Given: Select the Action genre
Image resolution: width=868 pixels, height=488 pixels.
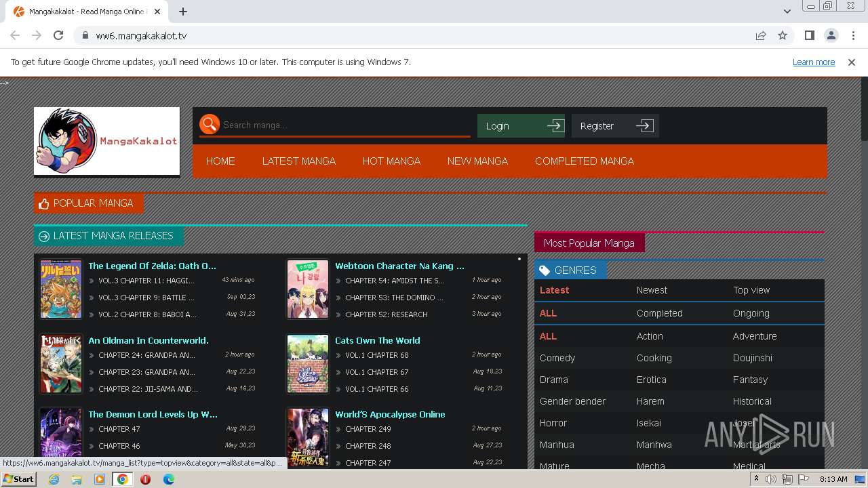Looking at the screenshot, I should click(650, 336).
